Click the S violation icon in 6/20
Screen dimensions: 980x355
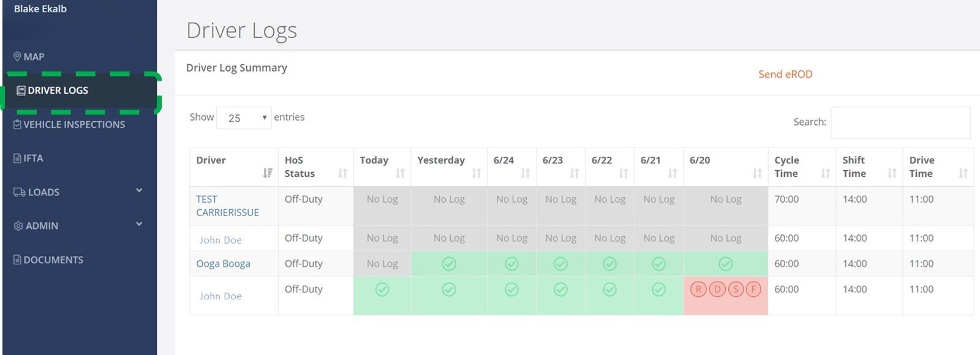736,290
